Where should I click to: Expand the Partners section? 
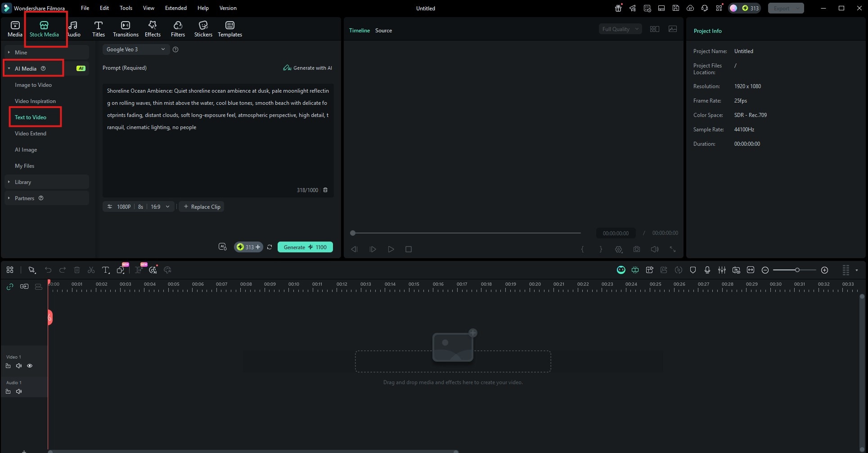tap(47, 198)
